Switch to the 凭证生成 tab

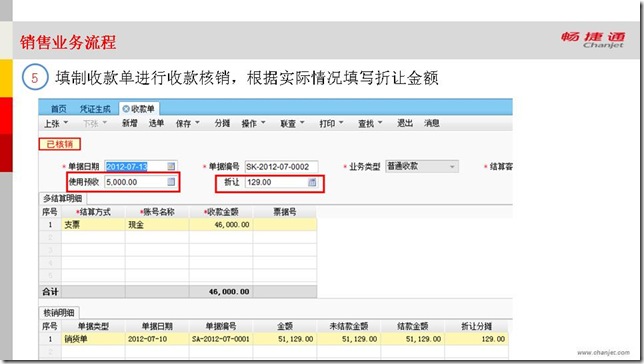pos(95,109)
